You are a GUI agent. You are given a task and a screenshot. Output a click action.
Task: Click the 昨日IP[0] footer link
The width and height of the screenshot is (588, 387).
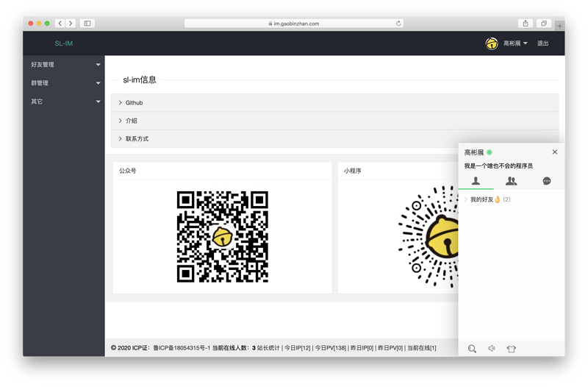point(362,348)
